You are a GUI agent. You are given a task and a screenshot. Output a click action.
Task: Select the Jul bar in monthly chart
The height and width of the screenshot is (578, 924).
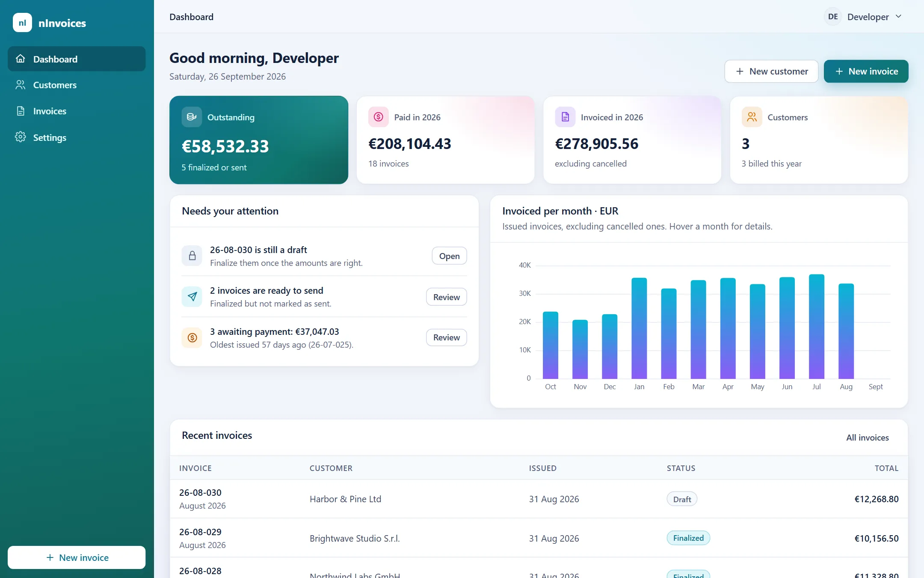coord(817,326)
